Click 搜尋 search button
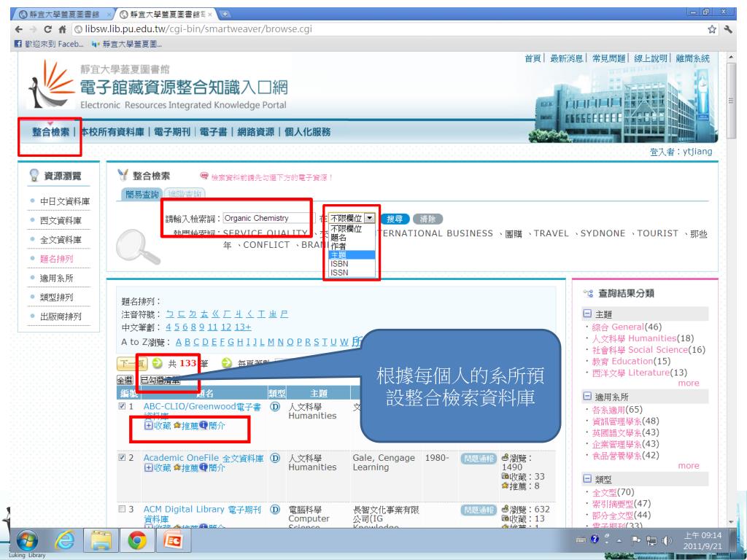This screenshot has width=747, height=560. [x=395, y=219]
